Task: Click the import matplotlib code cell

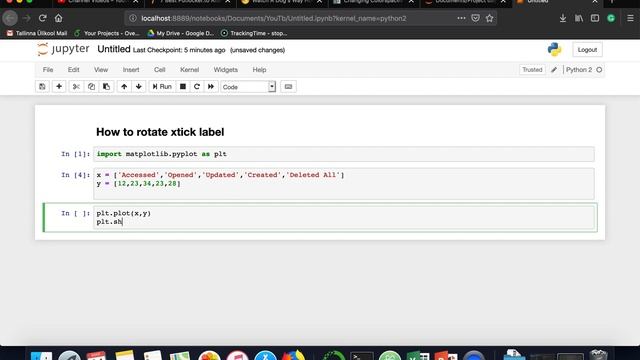Action: click(344, 154)
